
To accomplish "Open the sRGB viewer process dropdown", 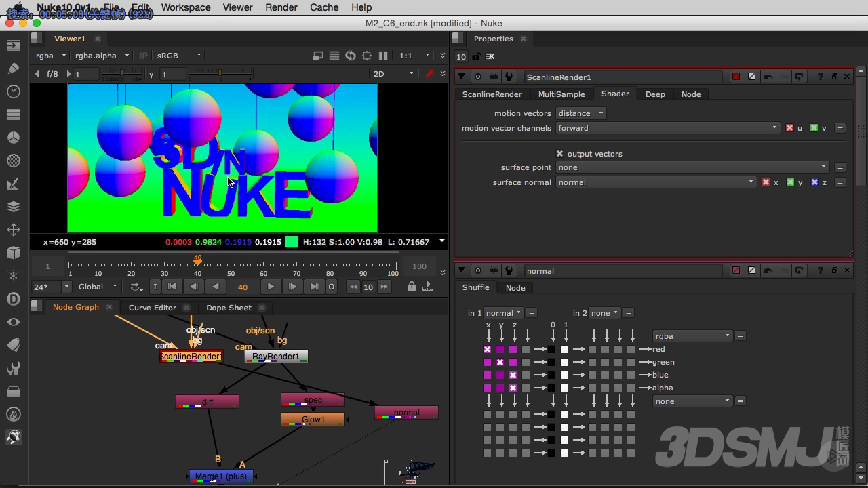I will (x=179, y=56).
